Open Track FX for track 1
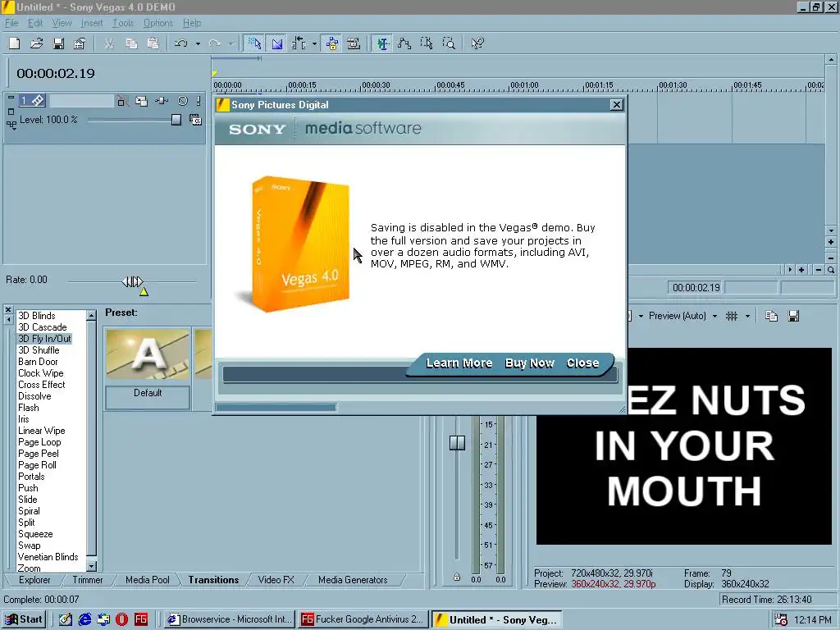The width and height of the screenshot is (840, 630). (162, 101)
